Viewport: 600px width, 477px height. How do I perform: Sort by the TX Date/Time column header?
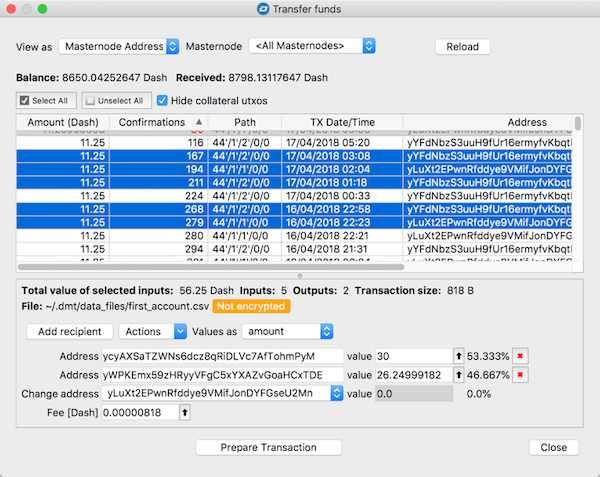342,122
